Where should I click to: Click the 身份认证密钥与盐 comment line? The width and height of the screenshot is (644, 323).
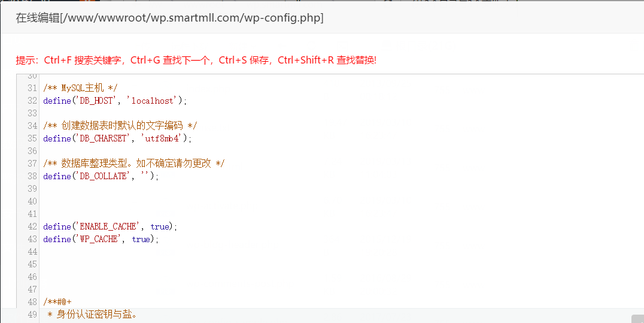point(92,315)
